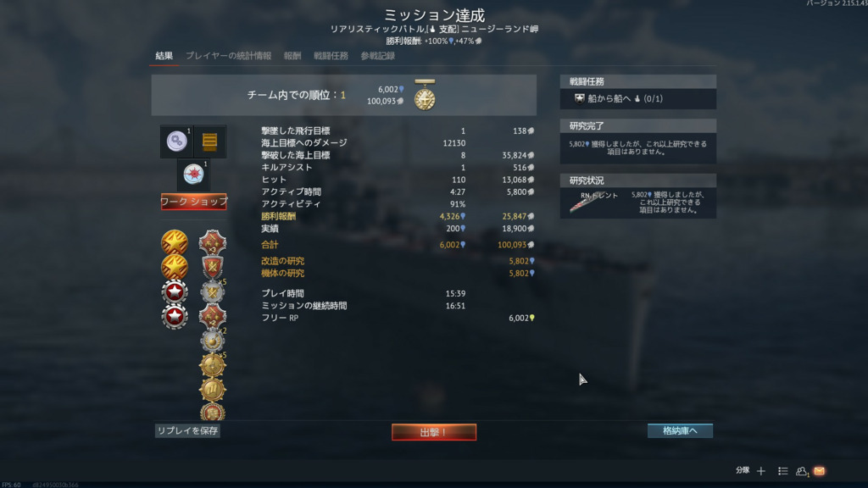The height and width of the screenshot is (488, 868).
Task: Select the 参戦記録 tab
Action: (377, 56)
